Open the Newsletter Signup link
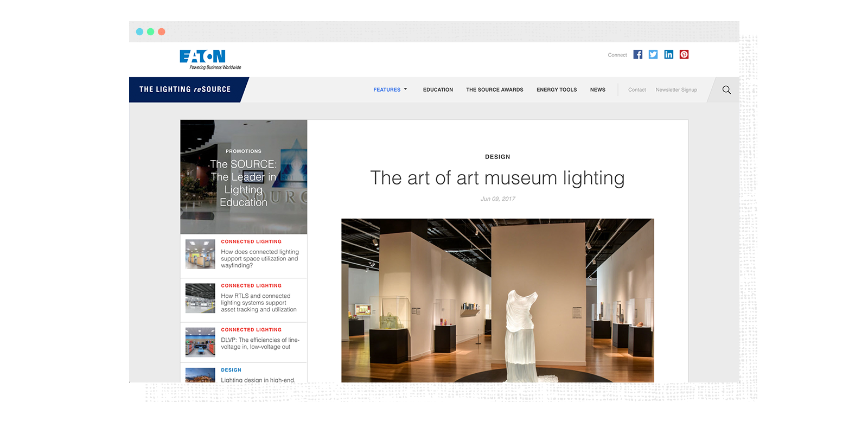The height and width of the screenshot is (434, 868). pos(676,90)
